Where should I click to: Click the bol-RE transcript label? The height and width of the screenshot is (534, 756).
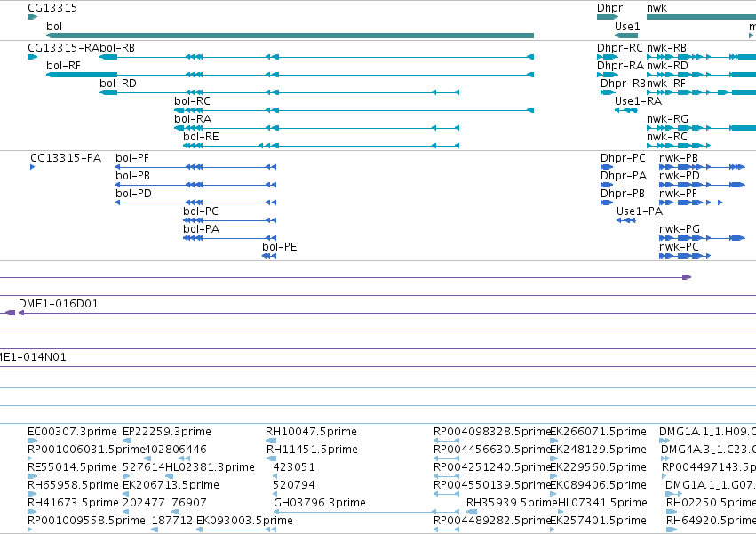[201, 137]
